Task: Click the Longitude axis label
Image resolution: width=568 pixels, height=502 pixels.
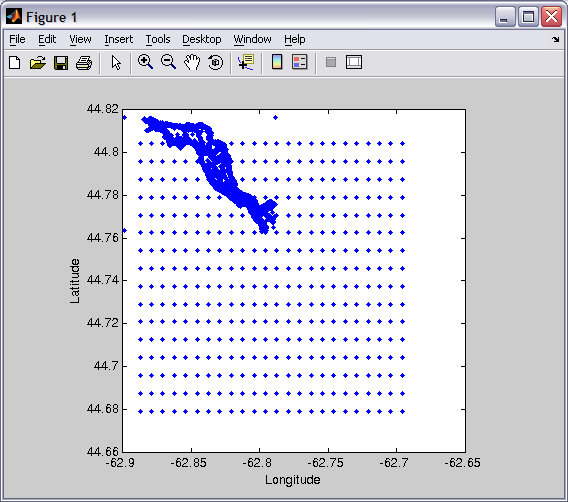Action: click(x=293, y=480)
